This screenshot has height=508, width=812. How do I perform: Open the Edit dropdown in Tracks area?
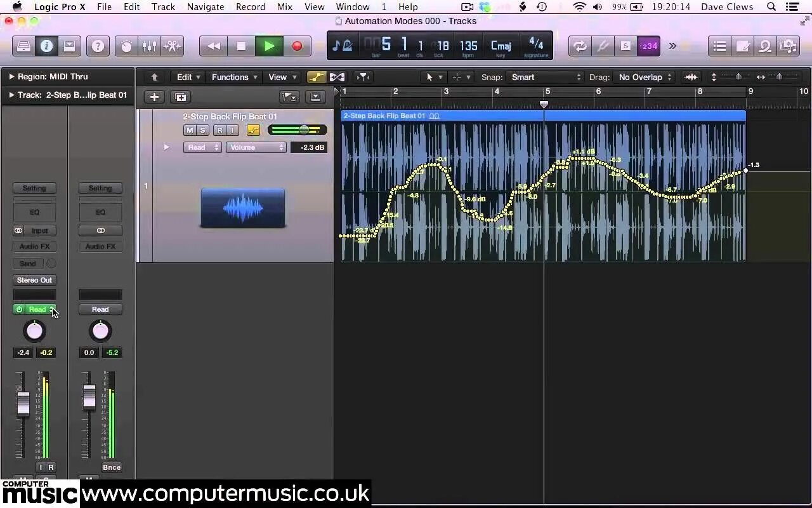coord(188,77)
